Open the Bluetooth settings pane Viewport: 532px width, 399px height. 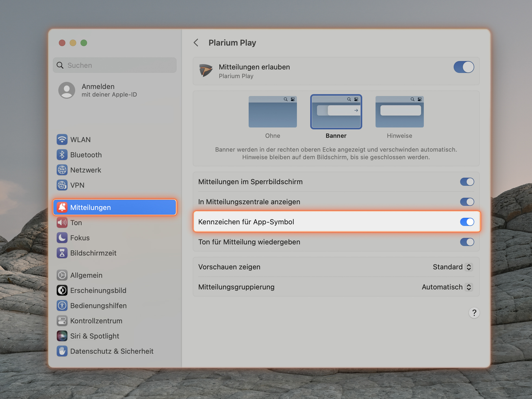(x=115, y=155)
